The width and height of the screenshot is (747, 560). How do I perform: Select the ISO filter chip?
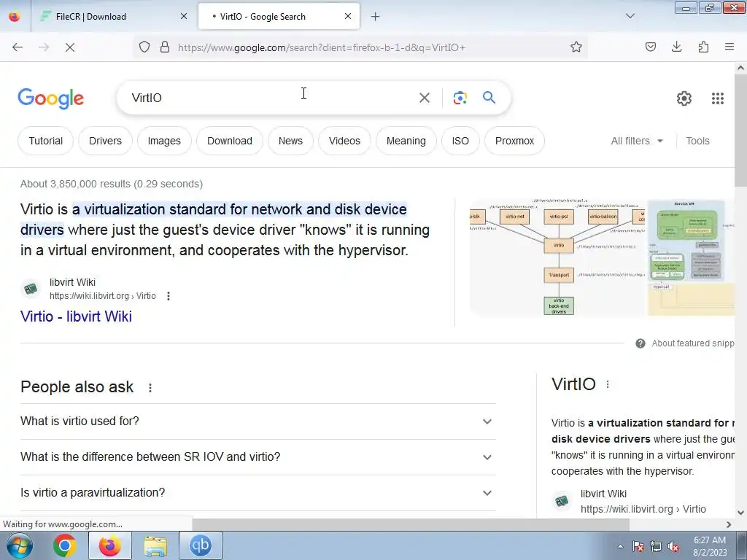460,141
